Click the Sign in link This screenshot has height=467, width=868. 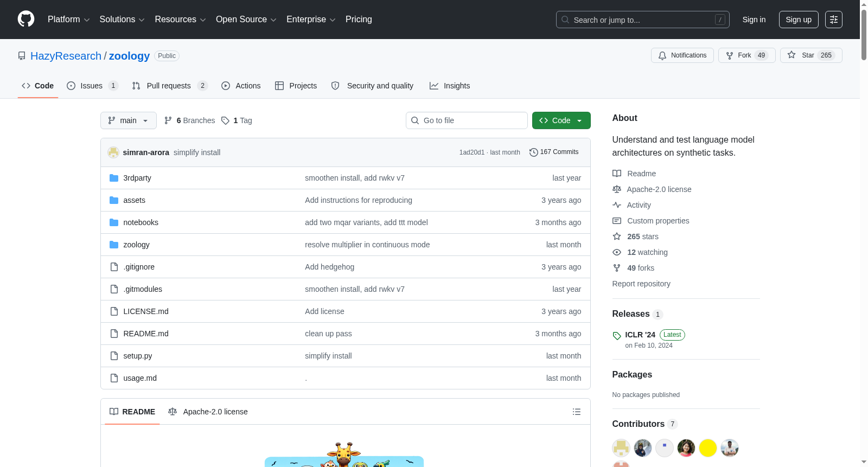pyautogui.click(x=754, y=20)
